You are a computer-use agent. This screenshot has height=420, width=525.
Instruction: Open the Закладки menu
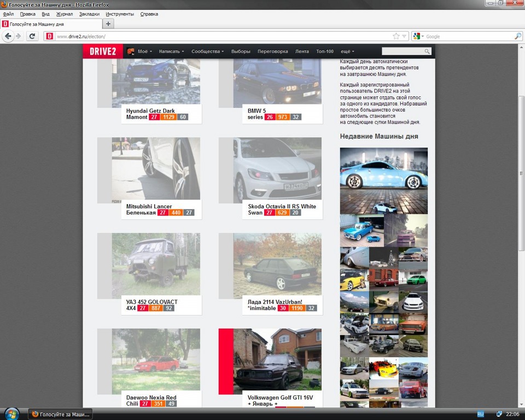[89, 14]
